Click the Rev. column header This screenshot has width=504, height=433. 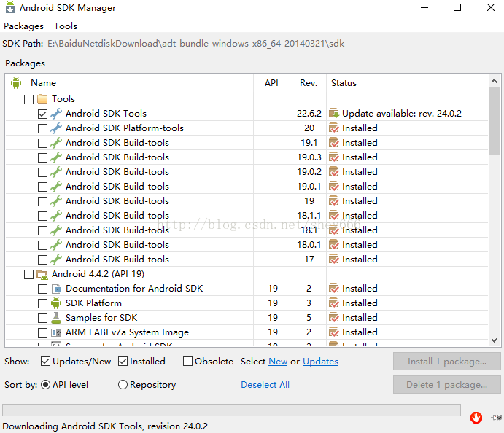[x=309, y=83]
